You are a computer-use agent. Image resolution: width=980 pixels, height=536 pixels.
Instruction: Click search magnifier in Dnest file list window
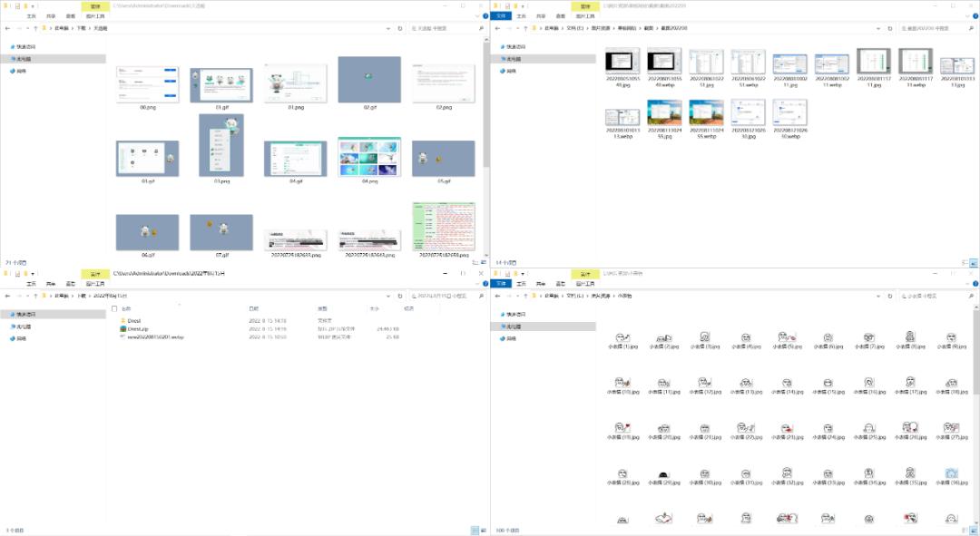[481, 296]
